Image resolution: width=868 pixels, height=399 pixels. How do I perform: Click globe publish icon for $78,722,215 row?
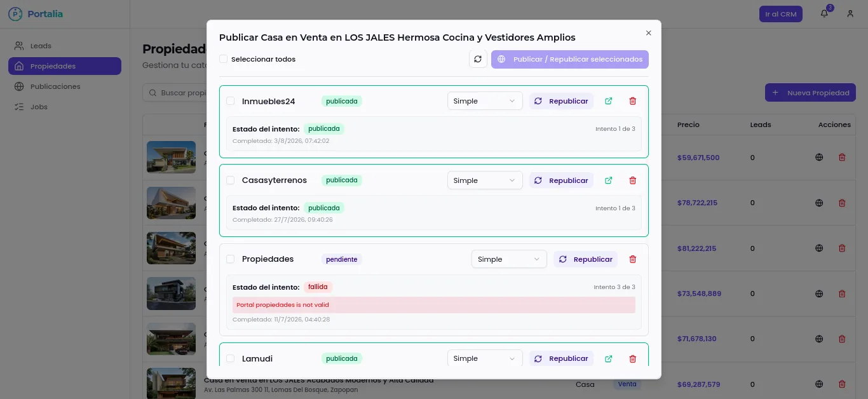[819, 203]
